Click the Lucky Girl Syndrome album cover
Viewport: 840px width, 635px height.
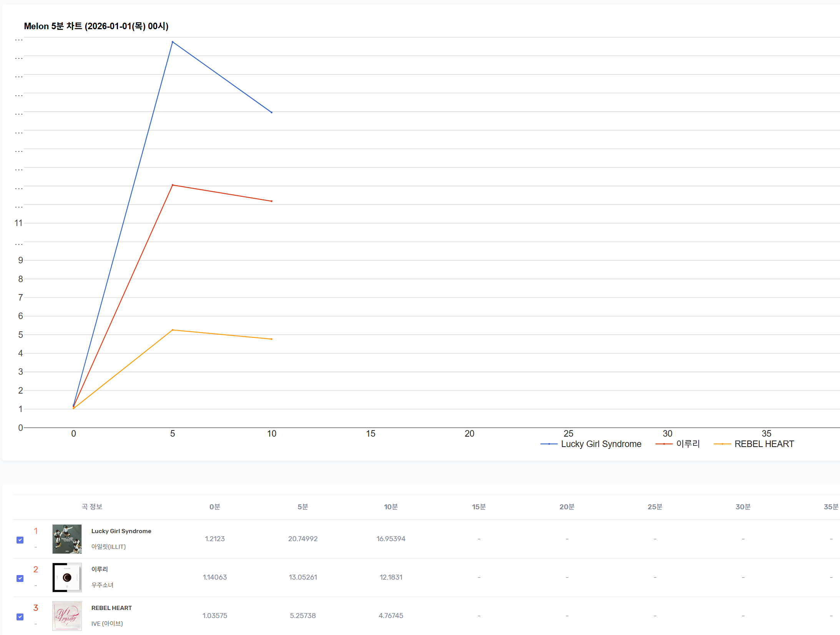(x=67, y=539)
